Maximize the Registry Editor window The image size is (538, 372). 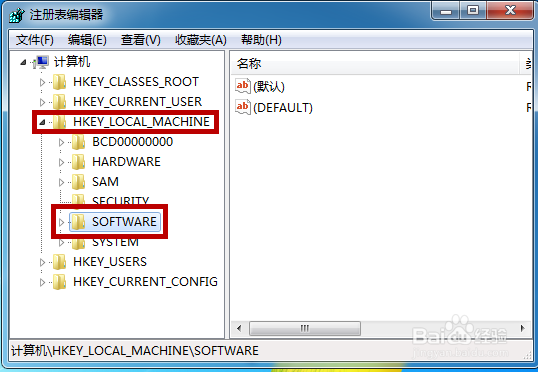tap(473, 11)
